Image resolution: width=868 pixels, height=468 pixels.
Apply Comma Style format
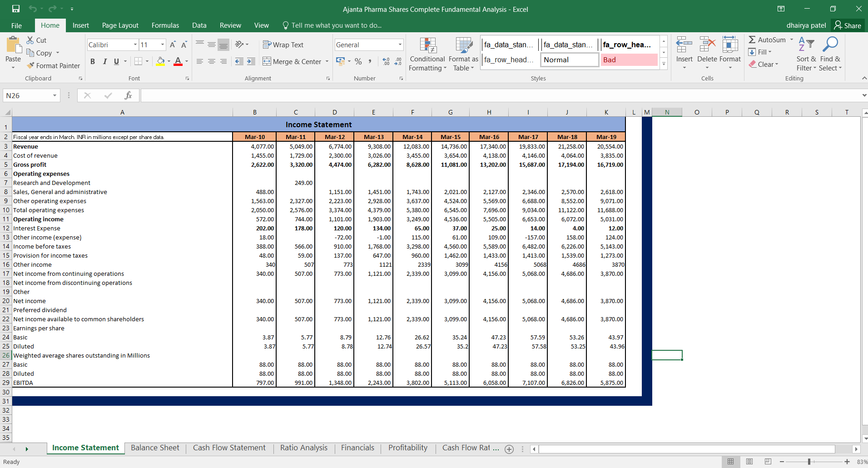point(370,61)
